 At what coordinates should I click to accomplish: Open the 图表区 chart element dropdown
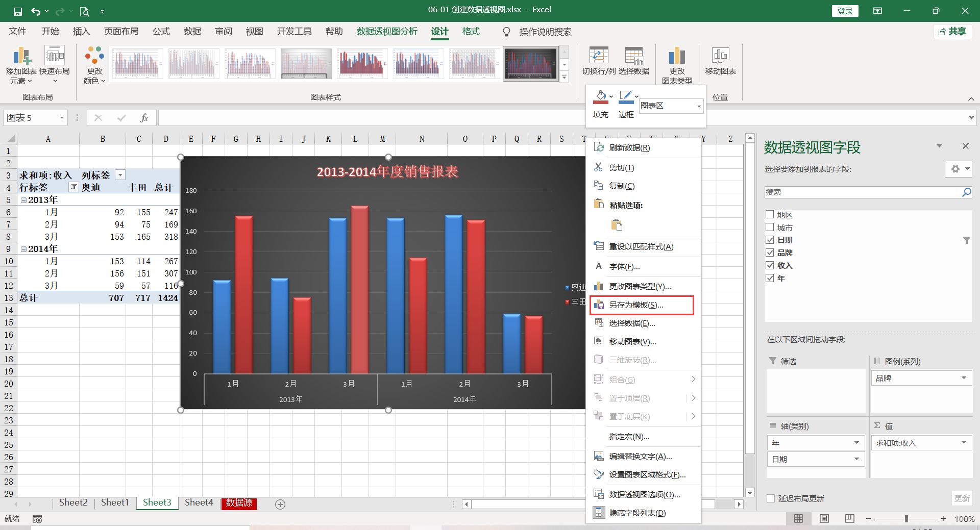(x=699, y=106)
